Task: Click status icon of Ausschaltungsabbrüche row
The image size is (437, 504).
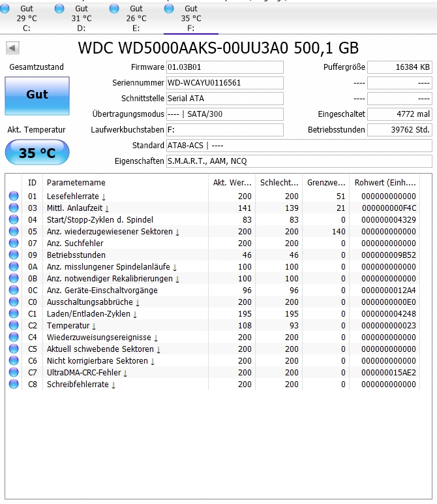Action: click(14, 302)
